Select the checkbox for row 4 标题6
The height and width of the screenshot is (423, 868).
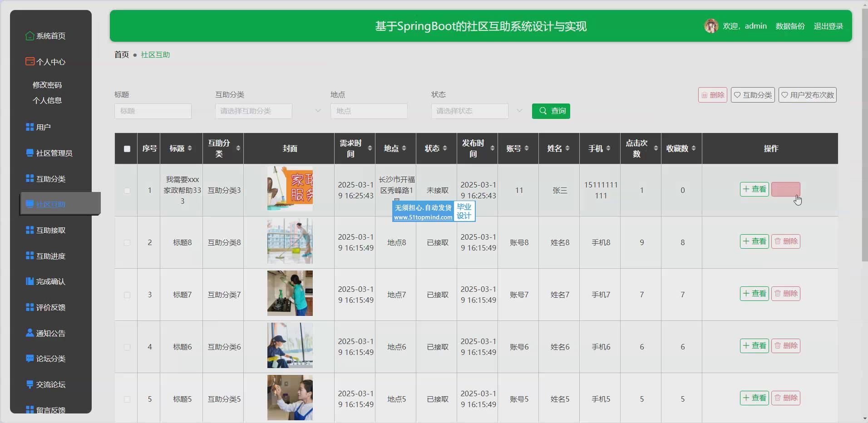coord(127,347)
